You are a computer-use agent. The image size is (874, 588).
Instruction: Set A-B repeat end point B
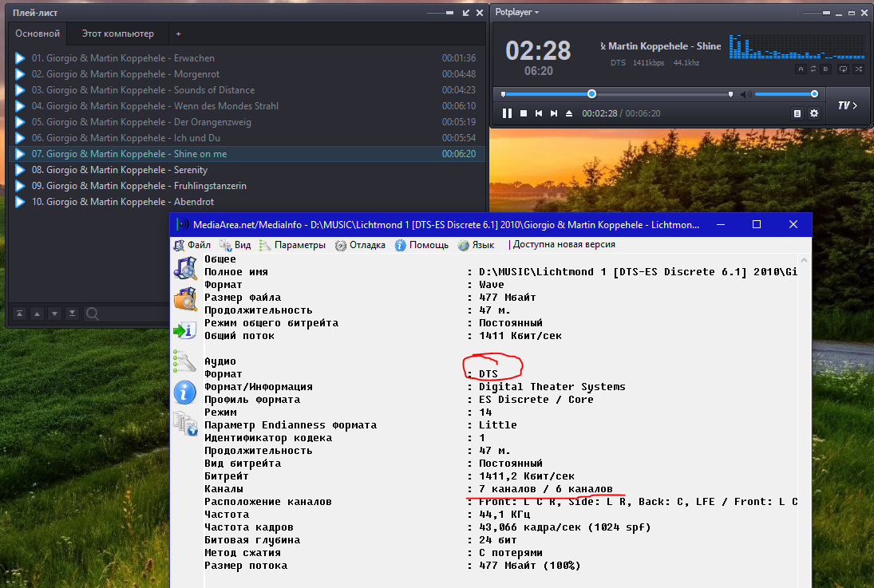[x=825, y=69]
